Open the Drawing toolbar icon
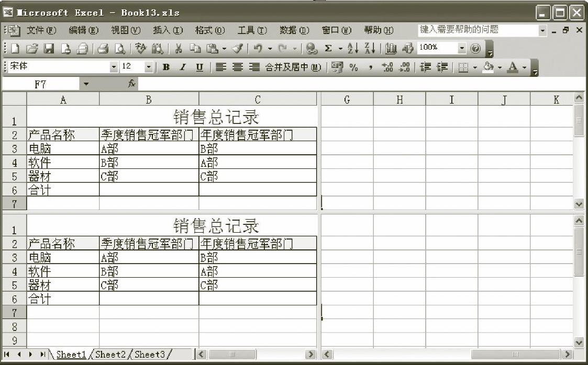This screenshot has height=365, width=588. (x=408, y=48)
